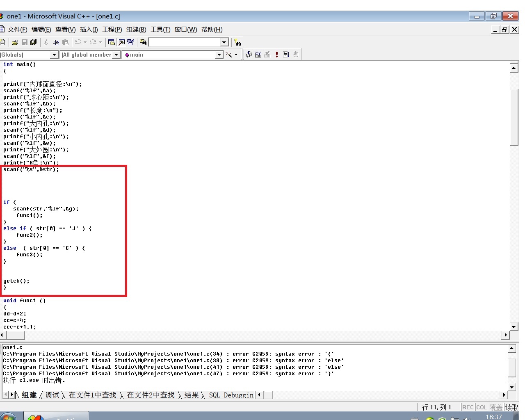The image size is (525, 420).
Task: Click editor vertical scrollbar down arrow
Action: click(514, 327)
